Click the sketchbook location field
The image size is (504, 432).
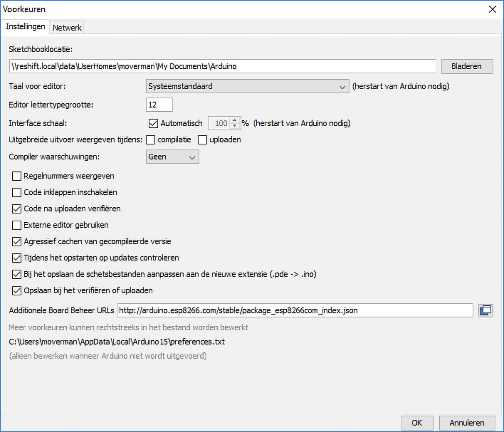[x=222, y=66]
